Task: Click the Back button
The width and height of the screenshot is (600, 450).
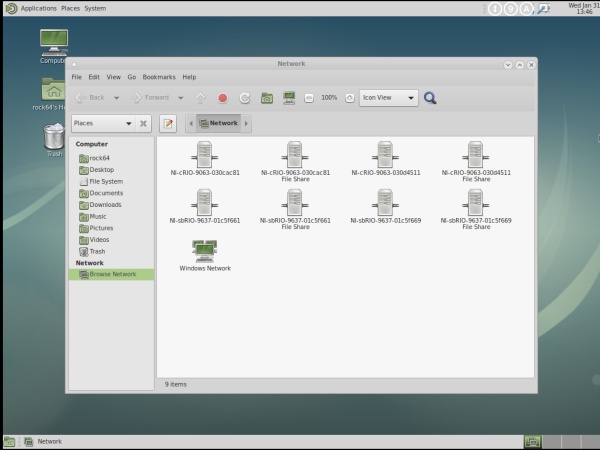Action: pos(91,98)
